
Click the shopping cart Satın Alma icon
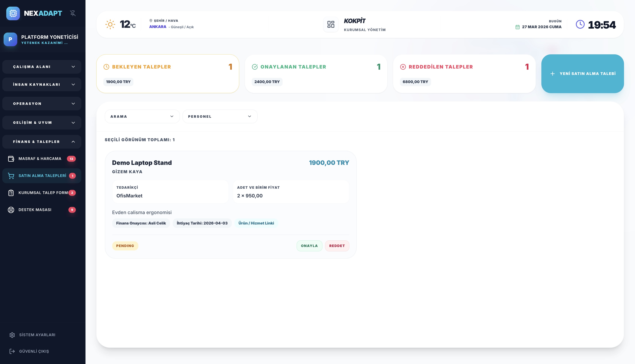11,176
